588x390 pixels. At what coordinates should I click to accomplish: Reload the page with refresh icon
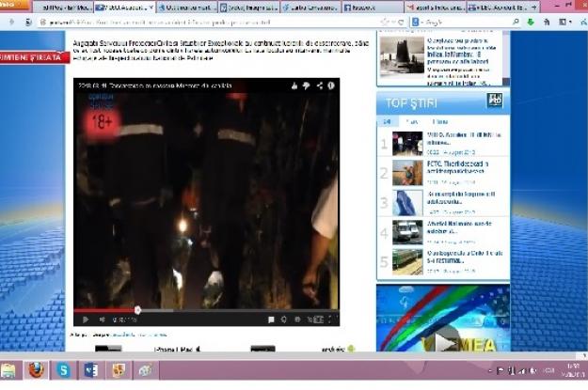tap(401, 23)
